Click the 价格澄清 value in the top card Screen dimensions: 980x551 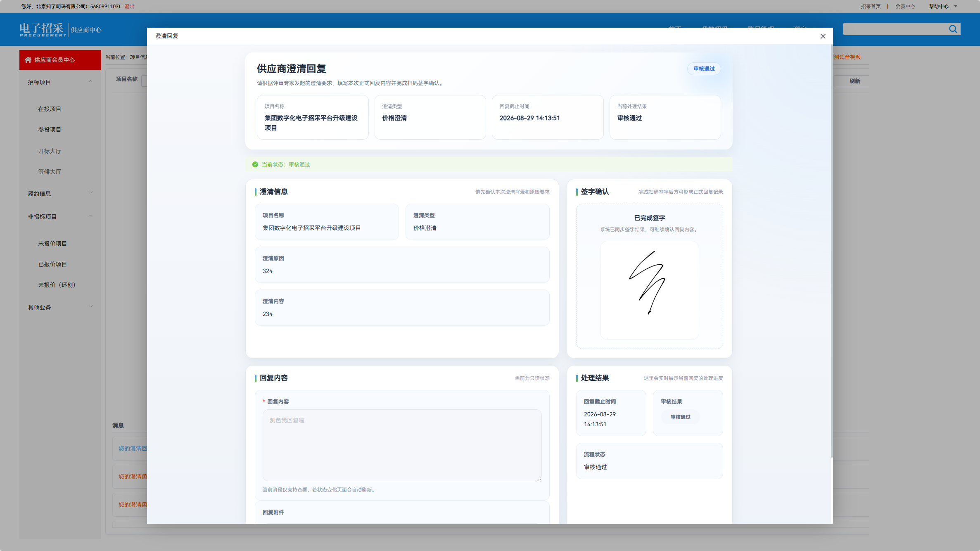pyautogui.click(x=394, y=118)
